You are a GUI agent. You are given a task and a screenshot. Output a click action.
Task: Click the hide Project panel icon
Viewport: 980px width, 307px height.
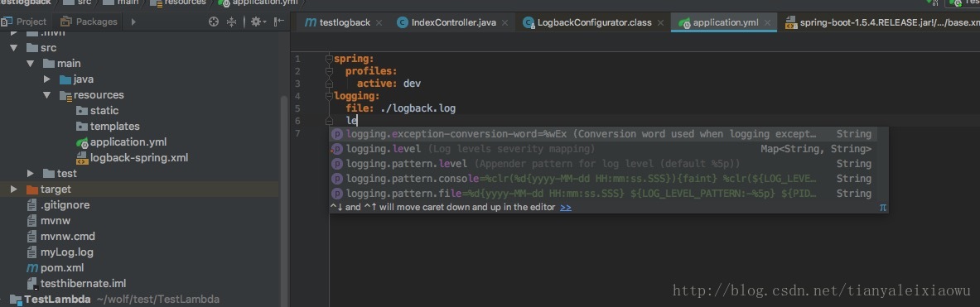point(278,22)
